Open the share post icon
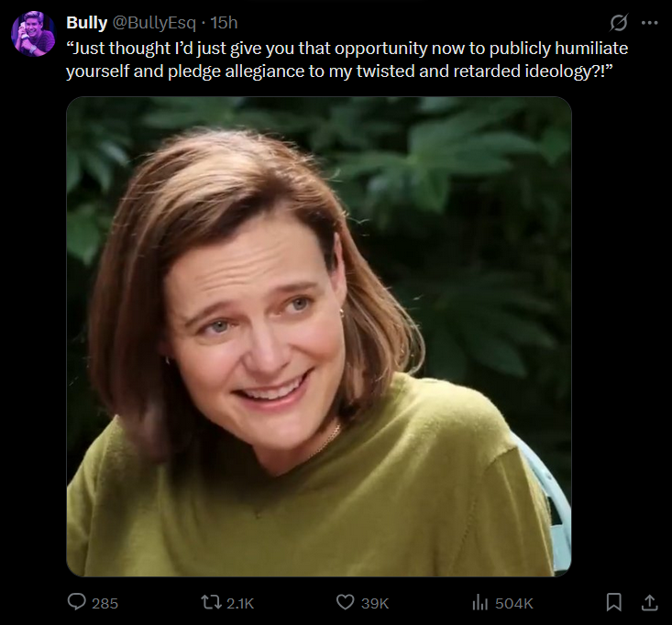672x625 pixels. click(x=648, y=602)
